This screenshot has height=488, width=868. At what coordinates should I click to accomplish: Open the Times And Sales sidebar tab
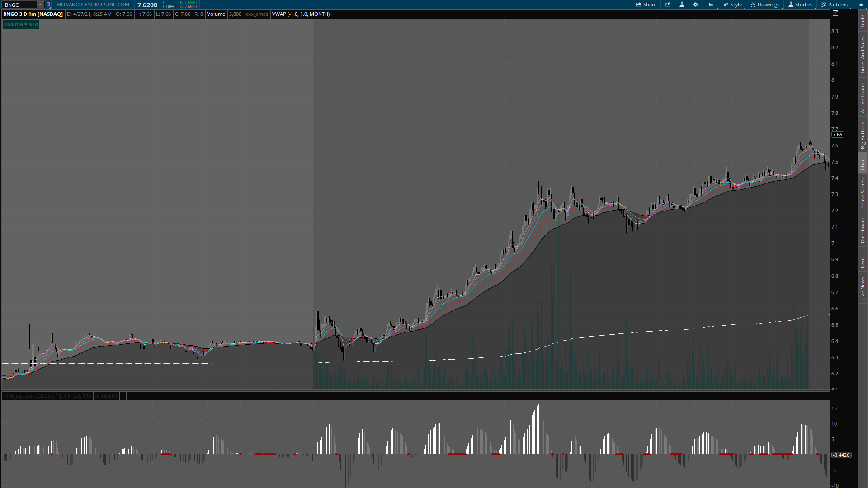863,55
